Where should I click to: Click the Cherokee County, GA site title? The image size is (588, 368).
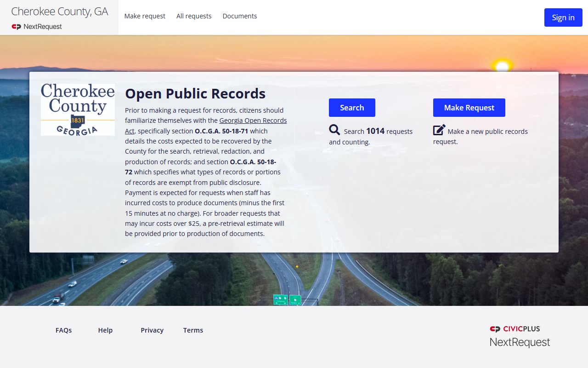(60, 12)
